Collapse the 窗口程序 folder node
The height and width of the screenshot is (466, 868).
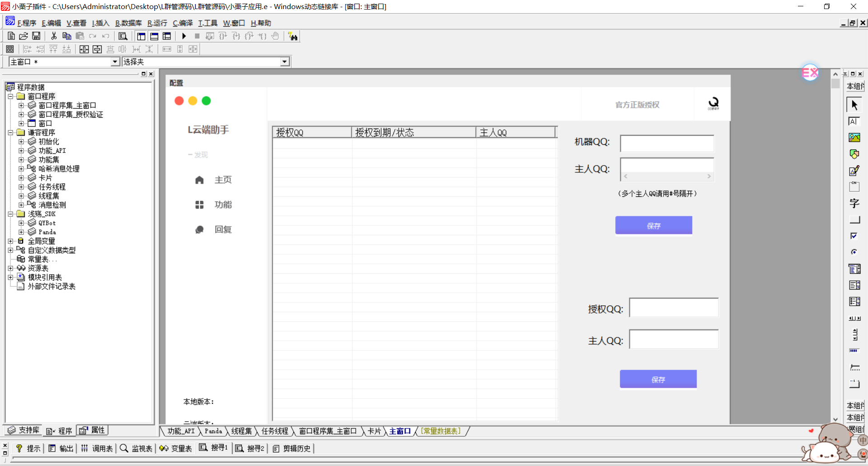pyautogui.click(x=10, y=96)
